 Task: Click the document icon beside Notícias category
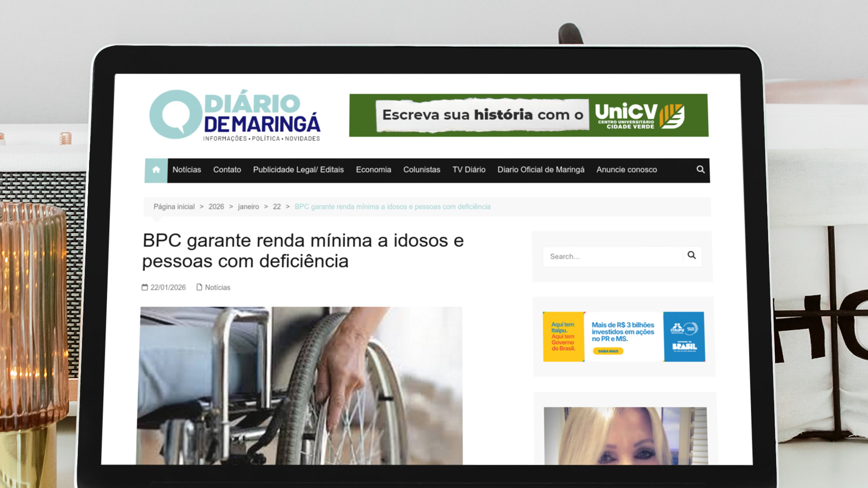(199, 287)
